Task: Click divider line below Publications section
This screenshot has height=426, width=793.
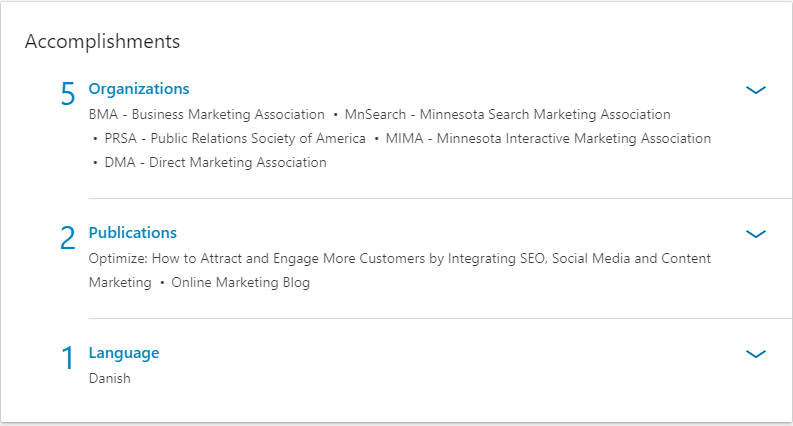Action: click(440, 318)
